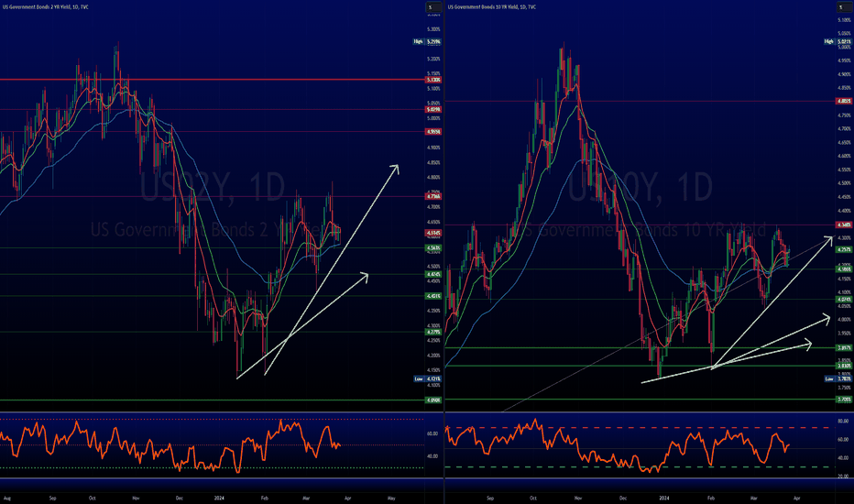
Task: Open the currency selector on the 2 YR Yield chart
Action: [x=433, y=7]
